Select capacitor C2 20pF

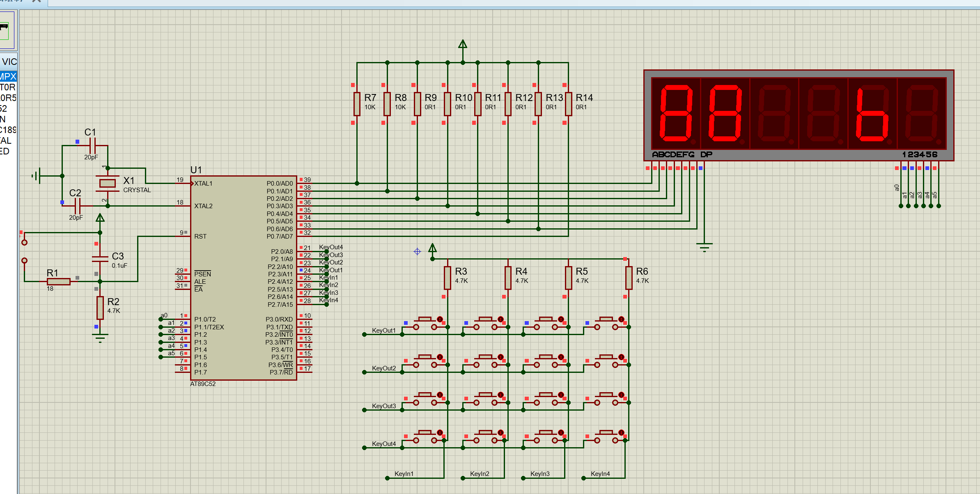(x=77, y=206)
